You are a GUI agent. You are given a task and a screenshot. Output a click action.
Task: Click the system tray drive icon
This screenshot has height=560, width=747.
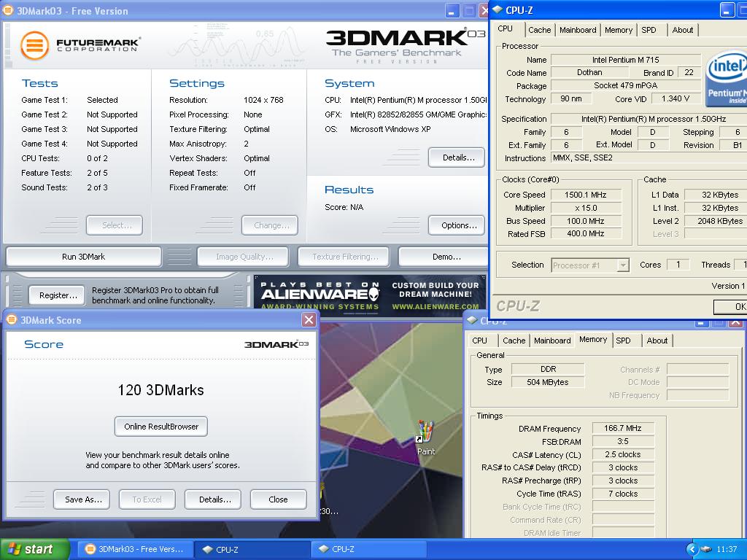706,550
